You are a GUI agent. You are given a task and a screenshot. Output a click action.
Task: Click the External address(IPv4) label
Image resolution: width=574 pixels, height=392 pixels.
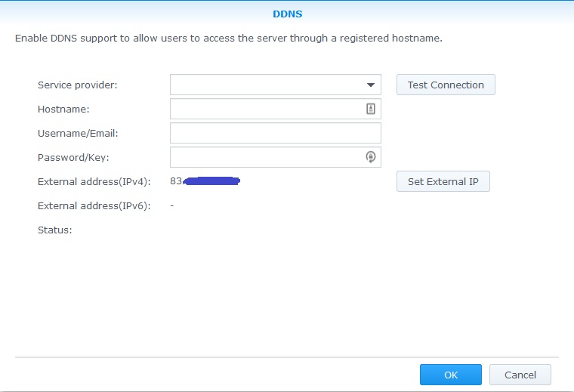(94, 182)
